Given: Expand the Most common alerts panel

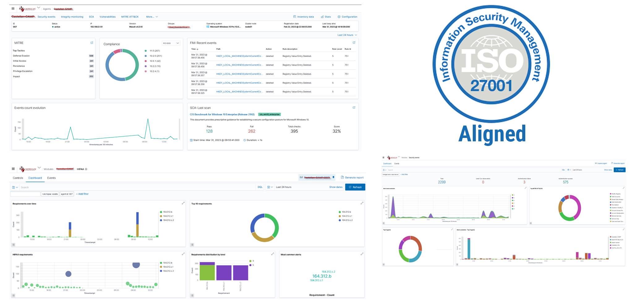Looking at the screenshot, I should pyautogui.click(x=362, y=254).
